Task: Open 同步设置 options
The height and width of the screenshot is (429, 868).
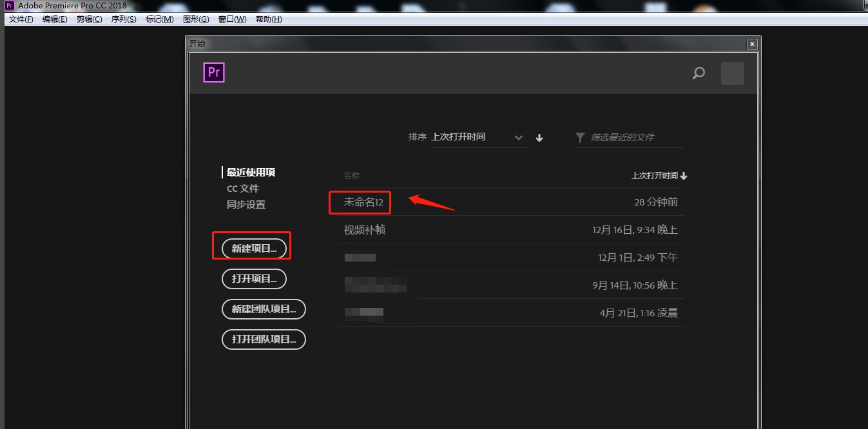Action: pyautogui.click(x=246, y=204)
